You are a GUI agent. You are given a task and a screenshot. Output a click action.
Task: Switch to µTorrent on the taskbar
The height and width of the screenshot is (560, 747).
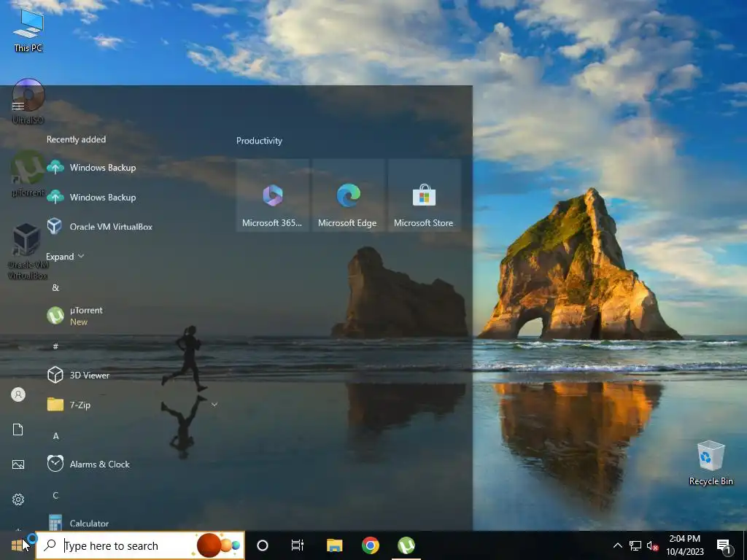tap(406, 545)
